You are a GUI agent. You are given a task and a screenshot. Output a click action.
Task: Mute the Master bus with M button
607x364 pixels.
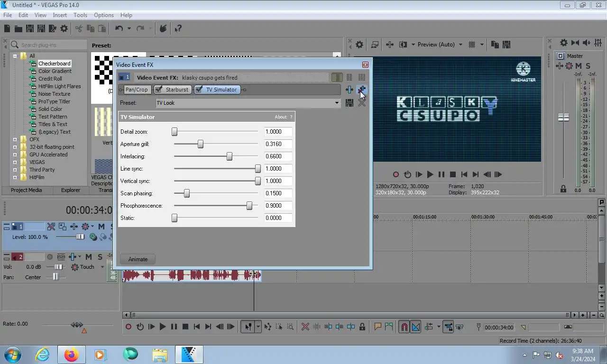pos(579,66)
